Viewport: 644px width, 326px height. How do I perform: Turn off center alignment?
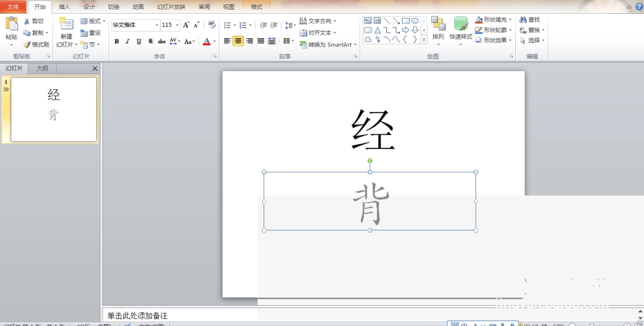coord(238,41)
